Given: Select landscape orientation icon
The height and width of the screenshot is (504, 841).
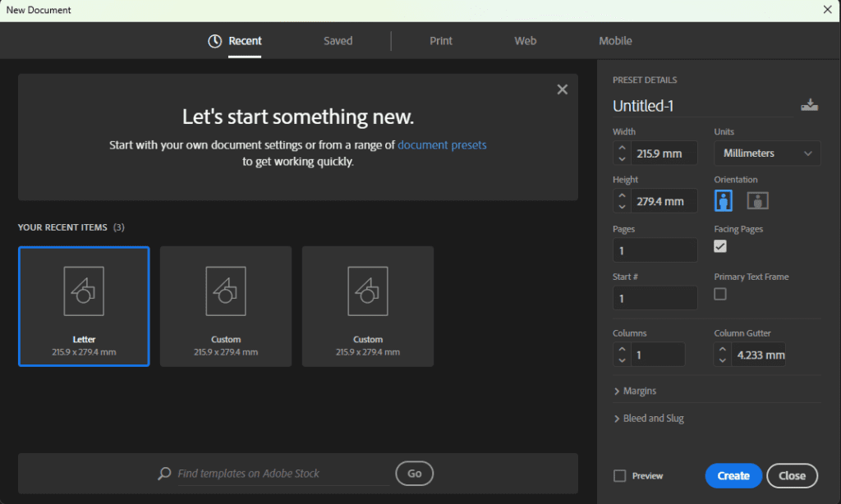Looking at the screenshot, I should (757, 200).
